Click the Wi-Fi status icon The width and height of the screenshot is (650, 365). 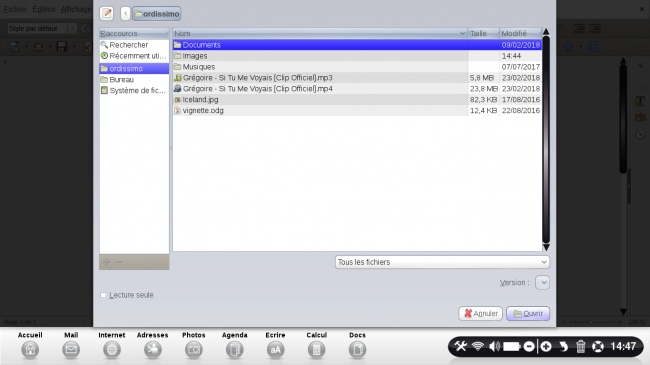coord(478,346)
